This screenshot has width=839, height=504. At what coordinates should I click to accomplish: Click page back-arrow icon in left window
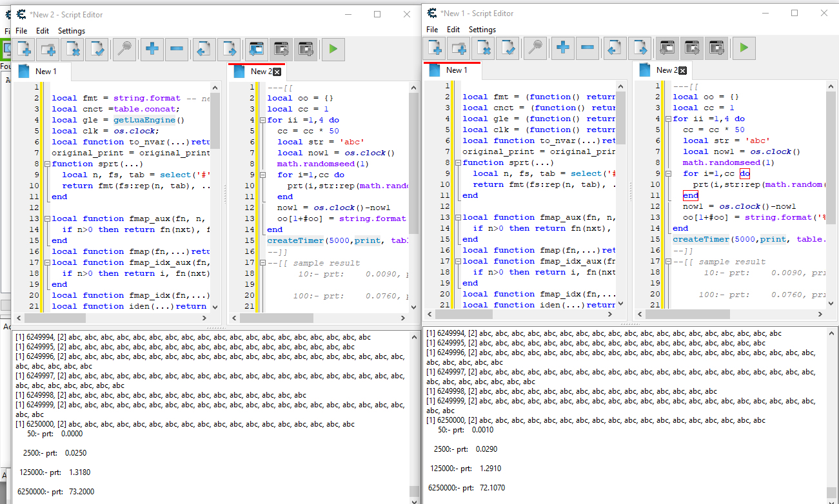point(204,50)
